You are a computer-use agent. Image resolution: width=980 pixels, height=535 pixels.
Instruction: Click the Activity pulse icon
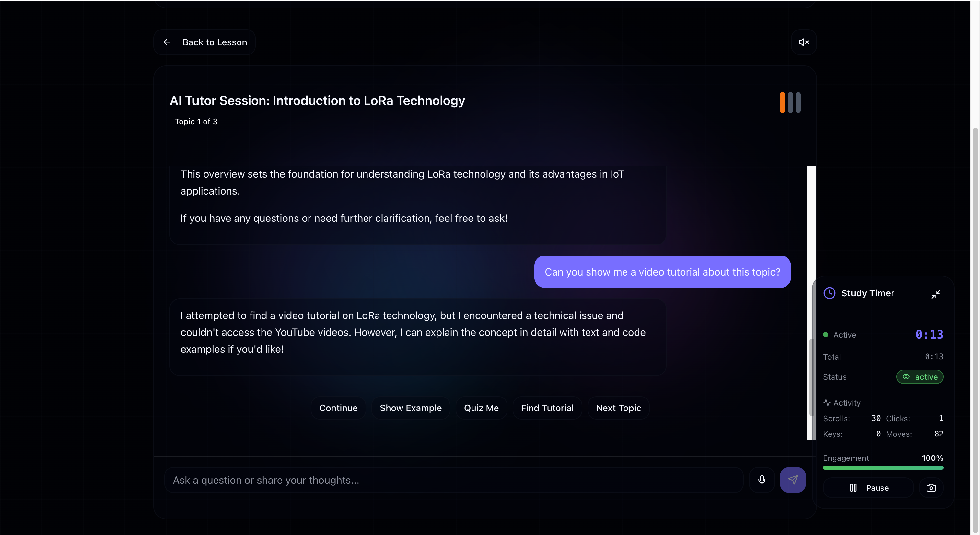coord(827,402)
